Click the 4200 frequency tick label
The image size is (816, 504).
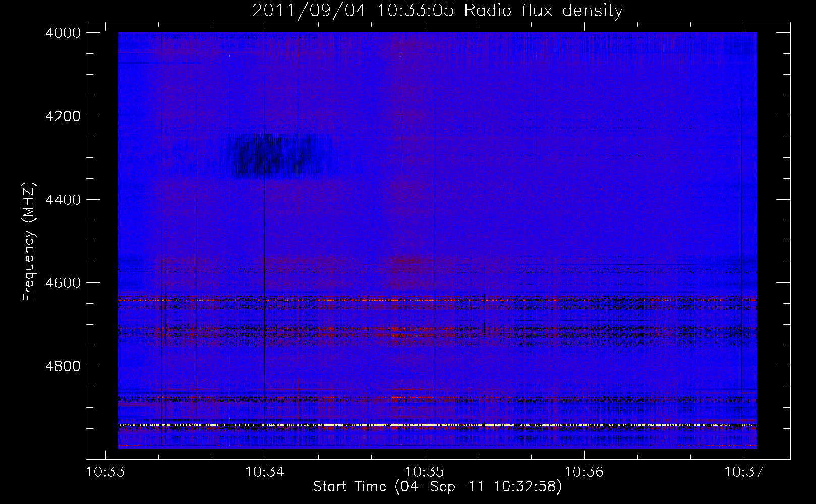tap(63, 116)
